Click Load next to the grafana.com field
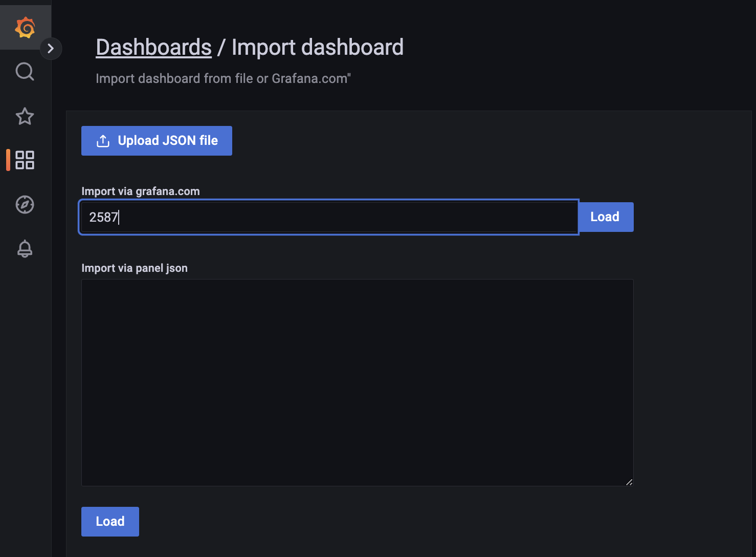The width and height of the screenshot is (756, 557). pyautogui.click(x=606, y=217)
